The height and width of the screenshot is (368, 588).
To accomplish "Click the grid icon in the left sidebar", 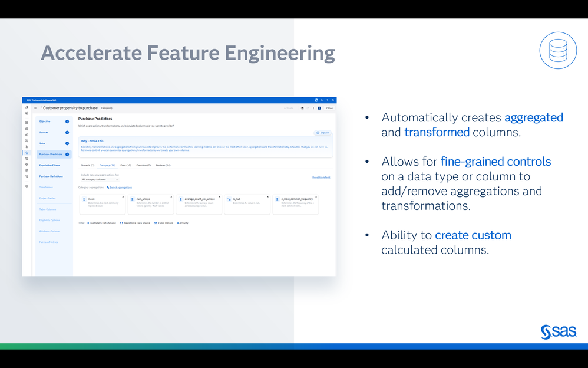I will [27, 123].
